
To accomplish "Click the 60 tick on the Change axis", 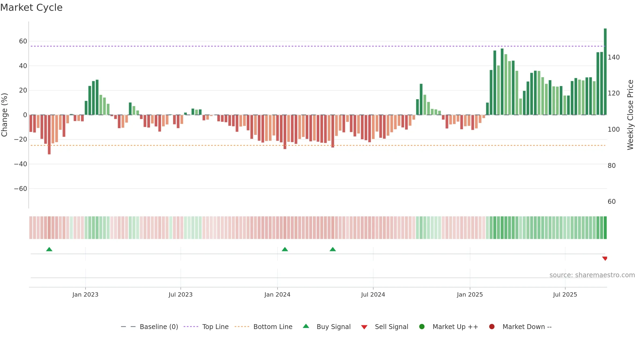I will (23, 41).
